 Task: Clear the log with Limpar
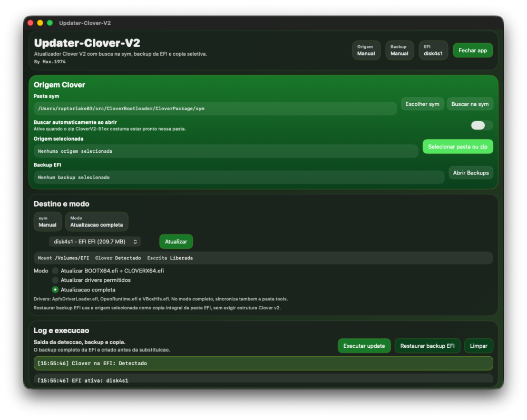point(479,346)
